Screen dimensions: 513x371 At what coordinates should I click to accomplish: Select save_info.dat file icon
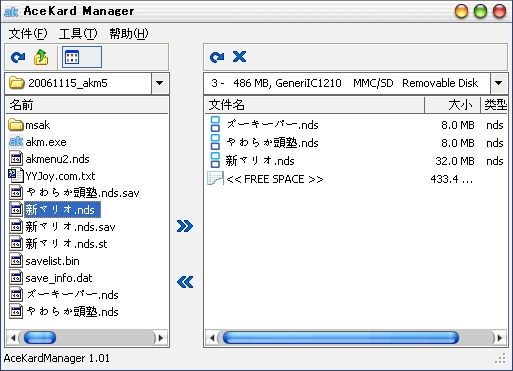[x=16, y=278]
